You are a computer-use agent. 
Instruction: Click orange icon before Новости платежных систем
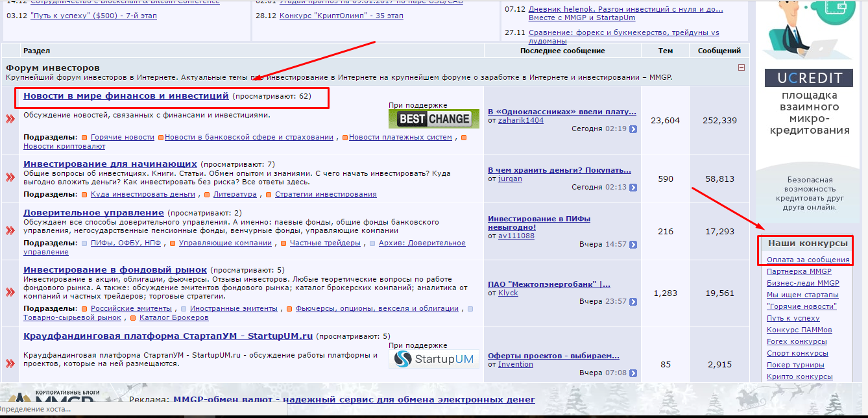[344, 138]
